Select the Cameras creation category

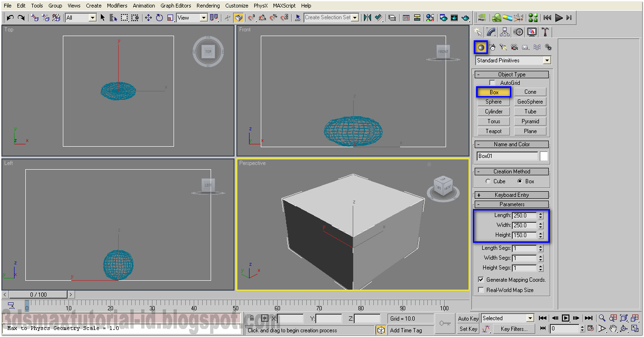tap(514, 47)
